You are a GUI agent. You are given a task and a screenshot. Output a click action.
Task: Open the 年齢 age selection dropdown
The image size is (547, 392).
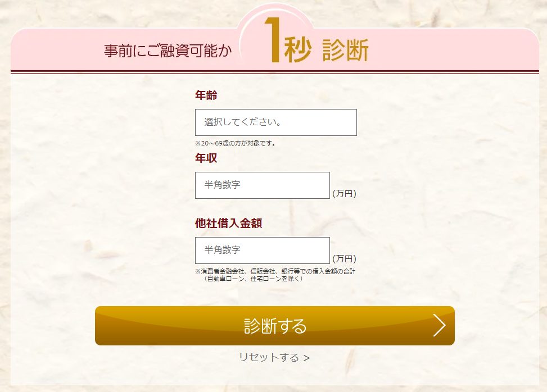point(275,122)
